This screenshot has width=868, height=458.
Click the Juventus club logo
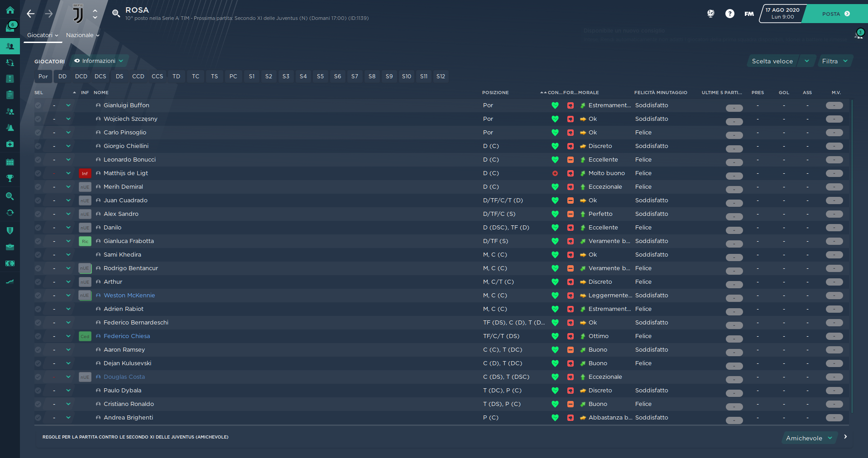(x=78, y=14)
